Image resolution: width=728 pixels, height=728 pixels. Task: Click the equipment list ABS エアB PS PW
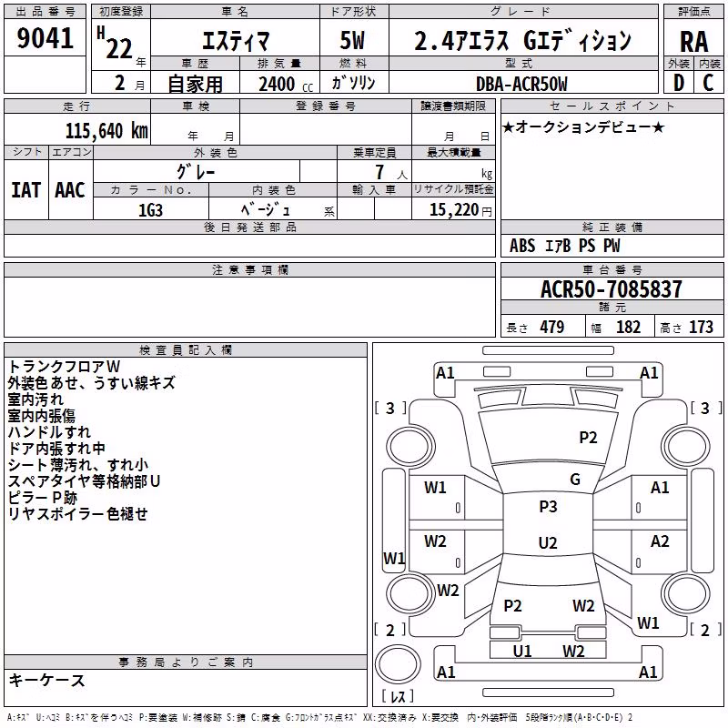click(x=564, y=245)
